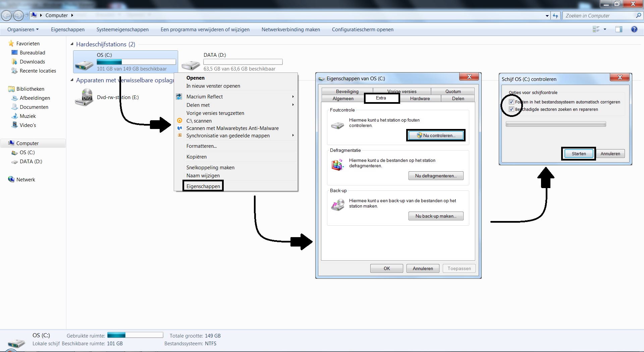Image resolution: width=644 pixels, height=352 pixels.
Task: Click the preview pane icon in Explorer toolbar
Action: click(x=619, y=29)
